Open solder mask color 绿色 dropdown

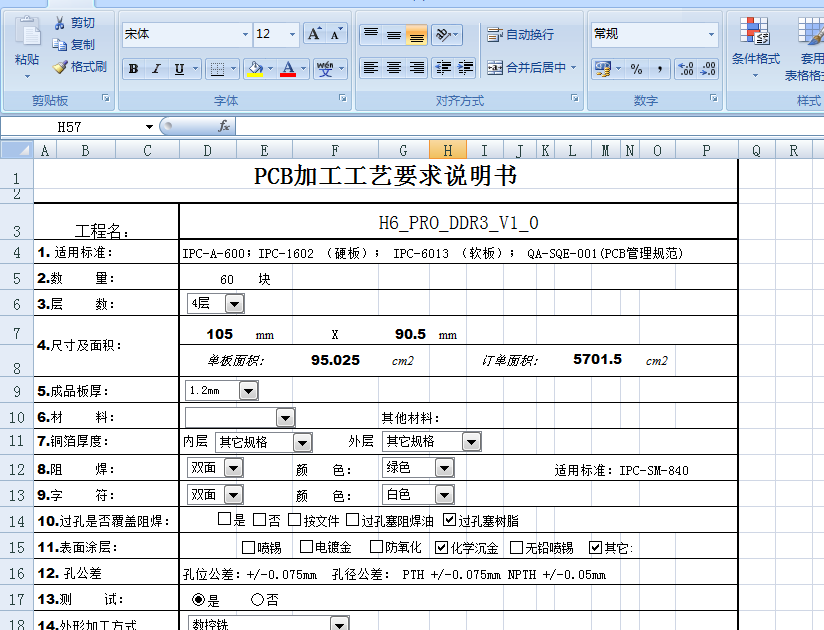pos(445,468)
